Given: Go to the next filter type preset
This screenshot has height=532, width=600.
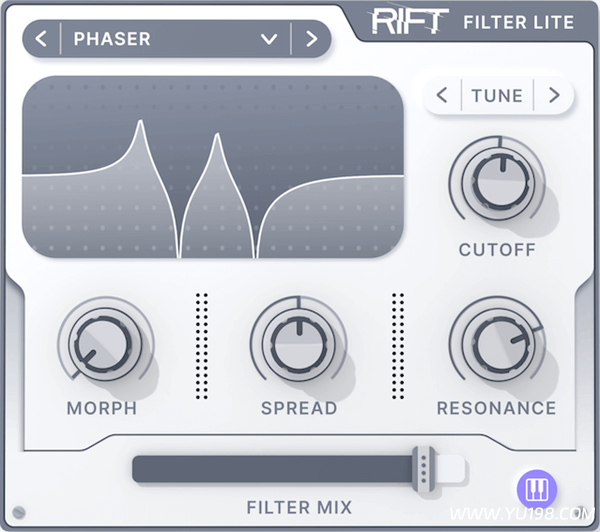Looking at the screenshot, I should click(311, 39).
